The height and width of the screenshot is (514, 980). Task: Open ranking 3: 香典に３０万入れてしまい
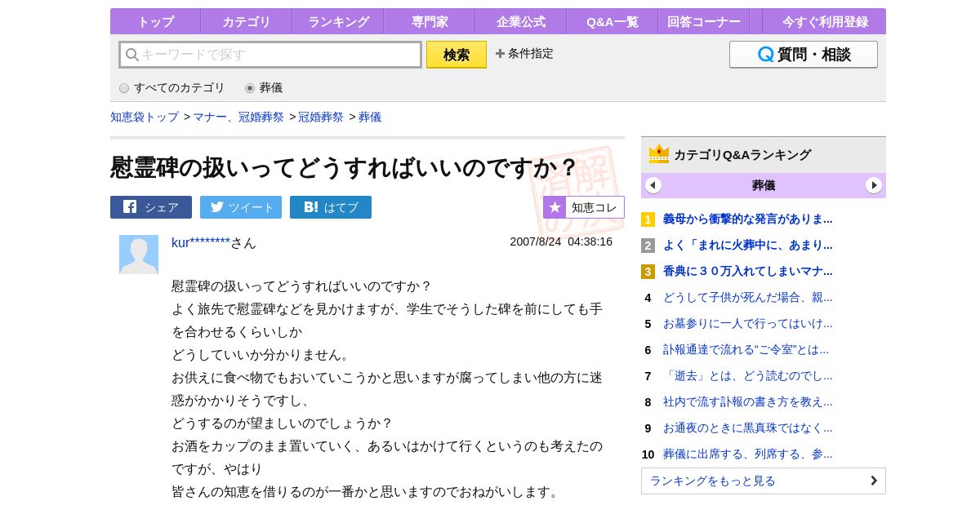point(748,272)
